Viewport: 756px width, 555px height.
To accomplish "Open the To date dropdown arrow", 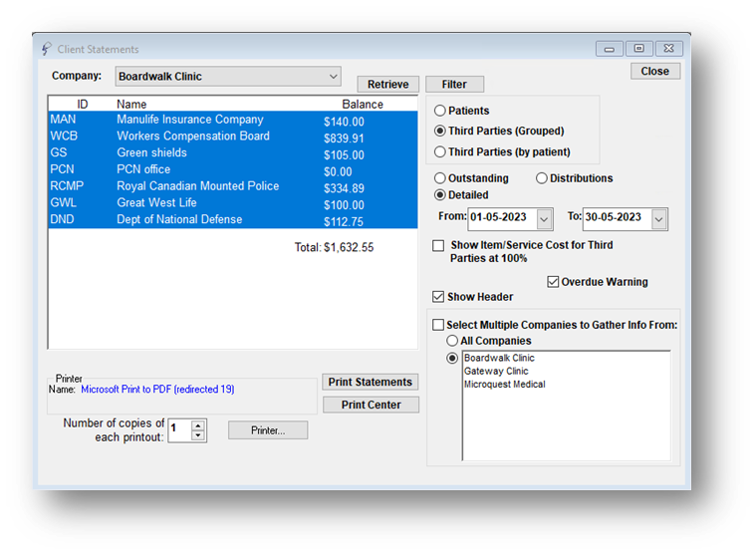I will [x=659, y=219].
